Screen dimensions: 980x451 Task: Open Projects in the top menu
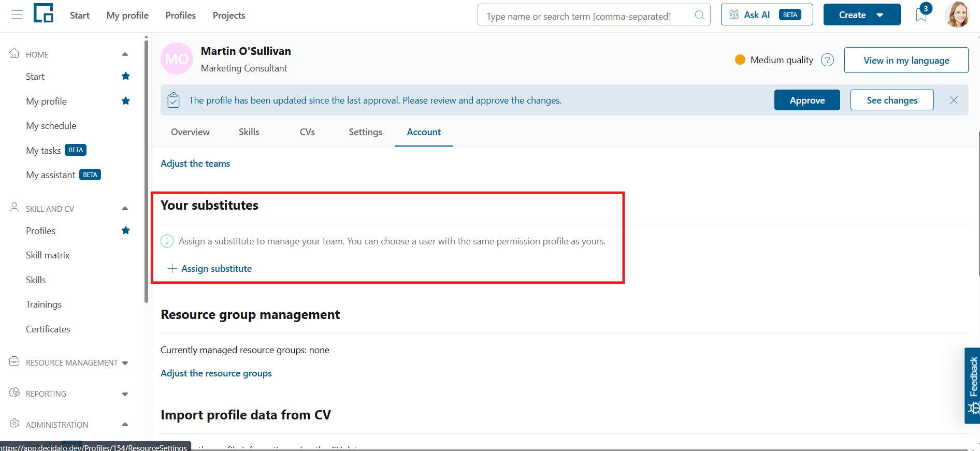(x=229, y=16)
